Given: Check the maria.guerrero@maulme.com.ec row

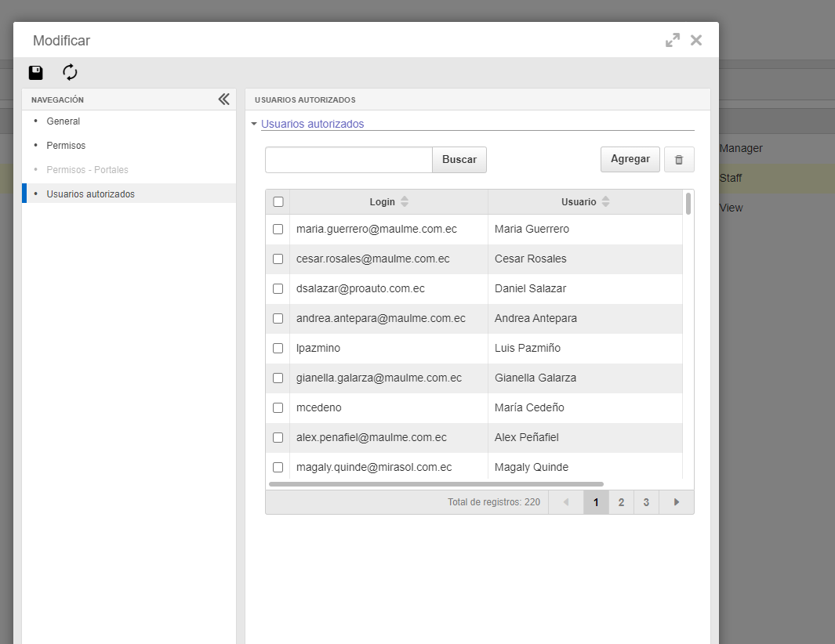Looking at the screenshot, I should (278, 229).
